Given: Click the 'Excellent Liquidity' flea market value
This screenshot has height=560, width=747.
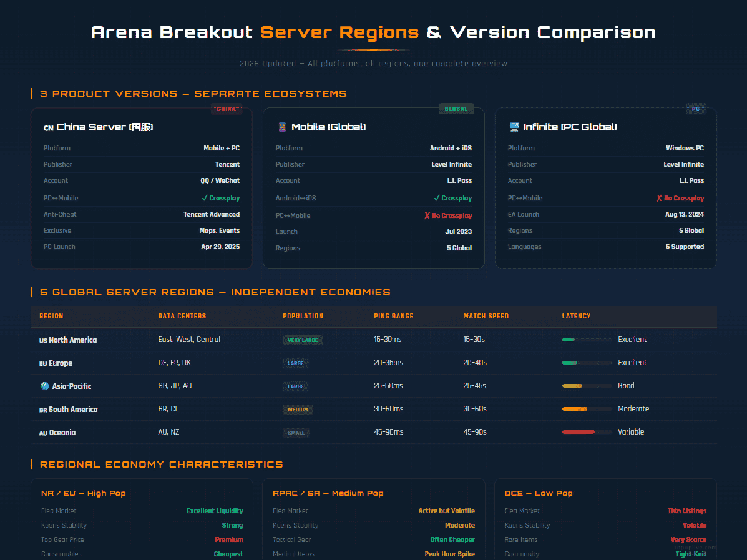Looking at the screenshot, I should click(215, 511).
